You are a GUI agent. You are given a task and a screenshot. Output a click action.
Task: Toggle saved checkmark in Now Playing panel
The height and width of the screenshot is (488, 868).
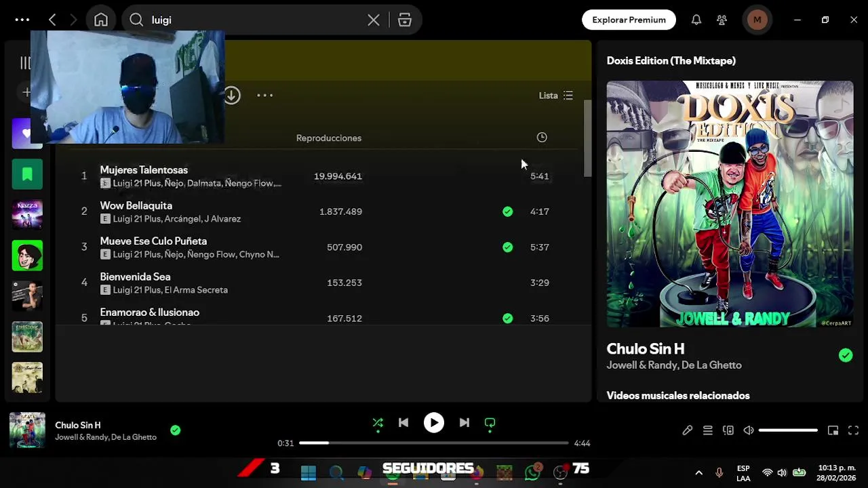click(x=846, y=355)
